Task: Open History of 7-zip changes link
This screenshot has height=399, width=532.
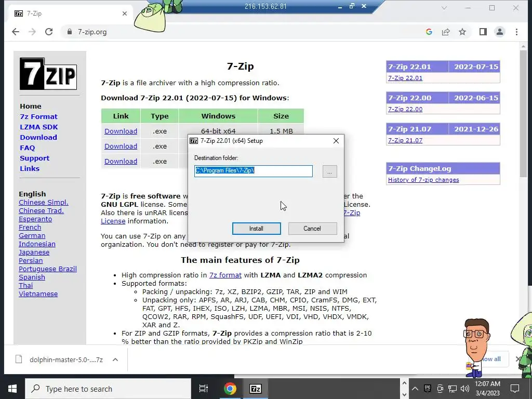Action: pos(423,180)
